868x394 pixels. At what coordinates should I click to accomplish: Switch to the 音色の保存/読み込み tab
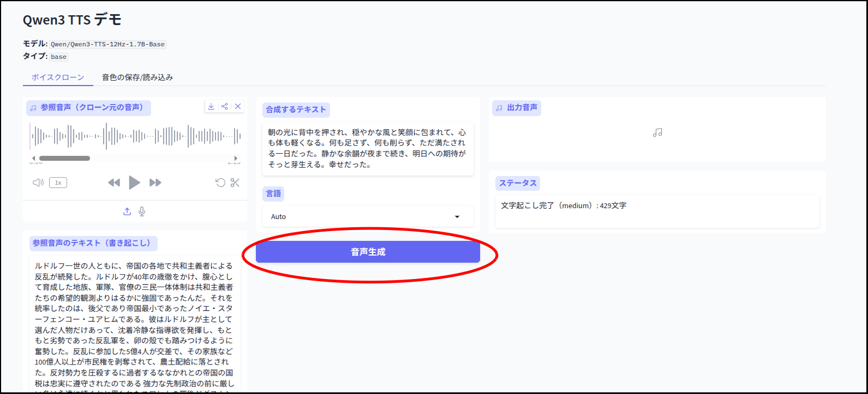click(x=137, y=77)
